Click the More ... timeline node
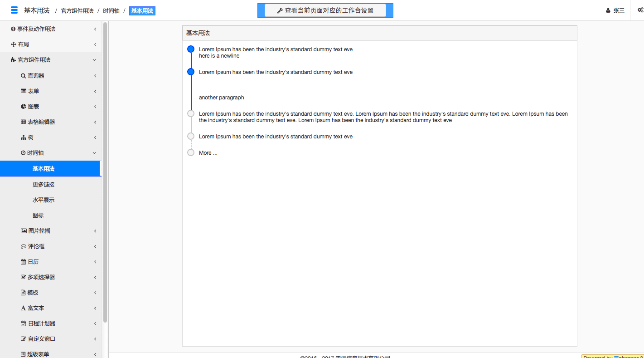Image resolution: width=644 pixels, height=358 pixels. (x=191, y=152)
